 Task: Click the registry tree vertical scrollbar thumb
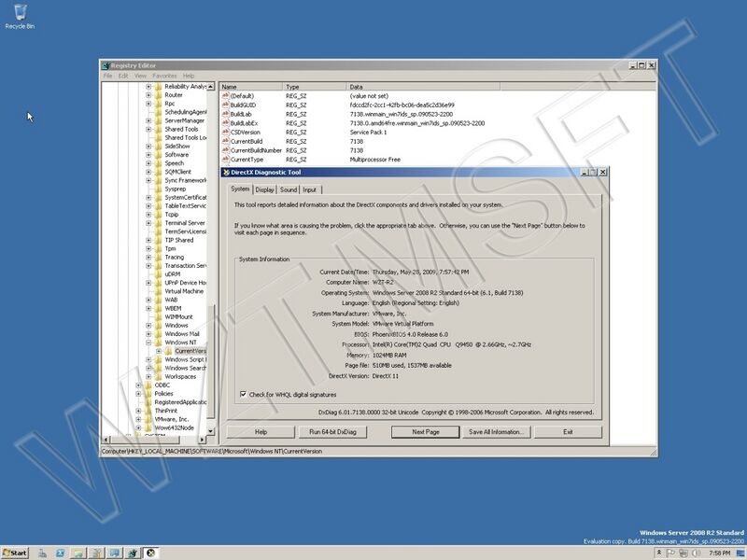click(211, 362)
